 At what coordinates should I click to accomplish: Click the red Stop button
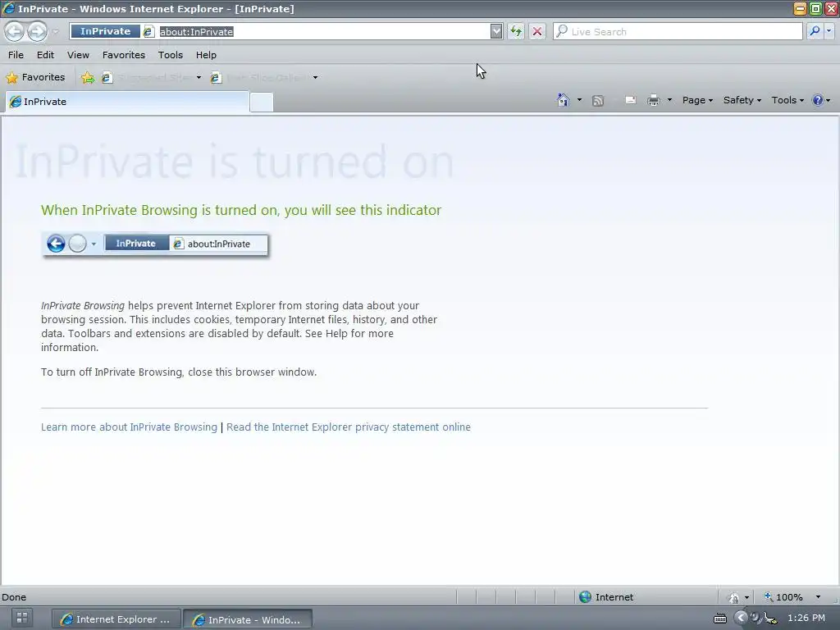[x=536, y=32]
